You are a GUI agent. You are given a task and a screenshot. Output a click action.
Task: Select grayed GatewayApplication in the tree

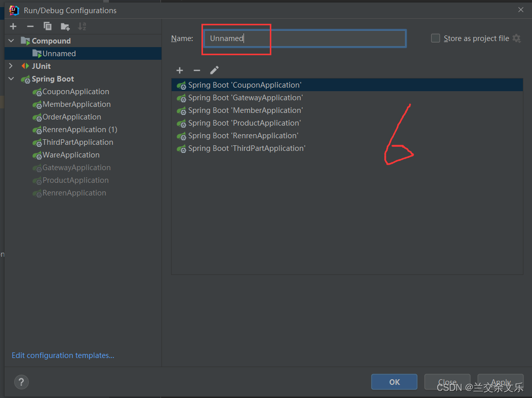tap(76, 168)
